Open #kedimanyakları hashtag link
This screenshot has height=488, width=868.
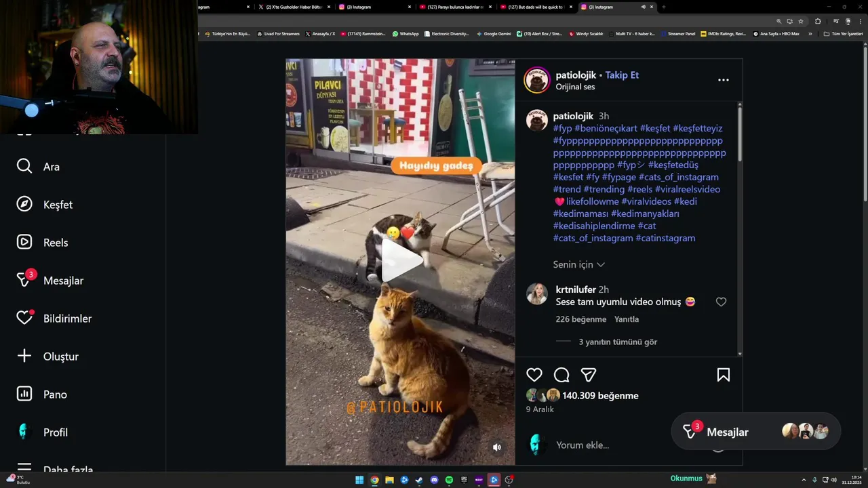coord(645,214)
